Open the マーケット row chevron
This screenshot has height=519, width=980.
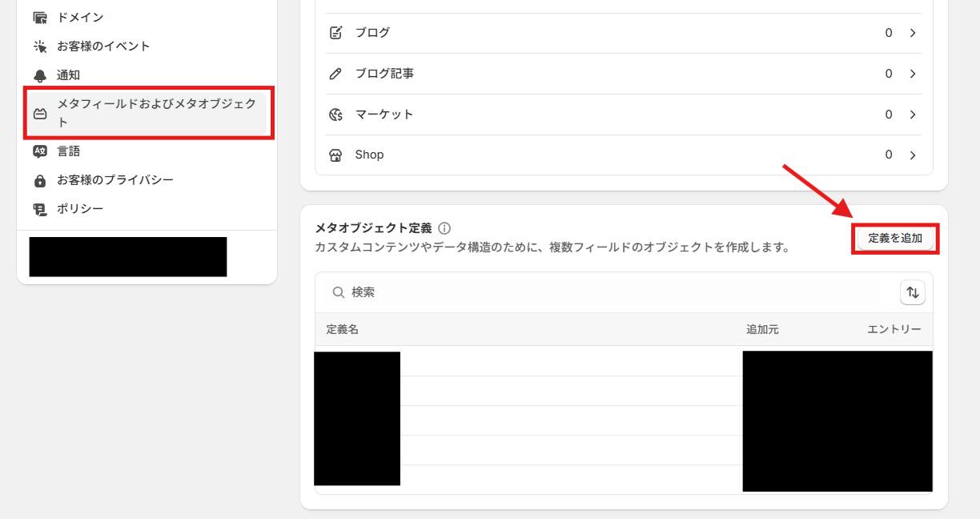913,115
